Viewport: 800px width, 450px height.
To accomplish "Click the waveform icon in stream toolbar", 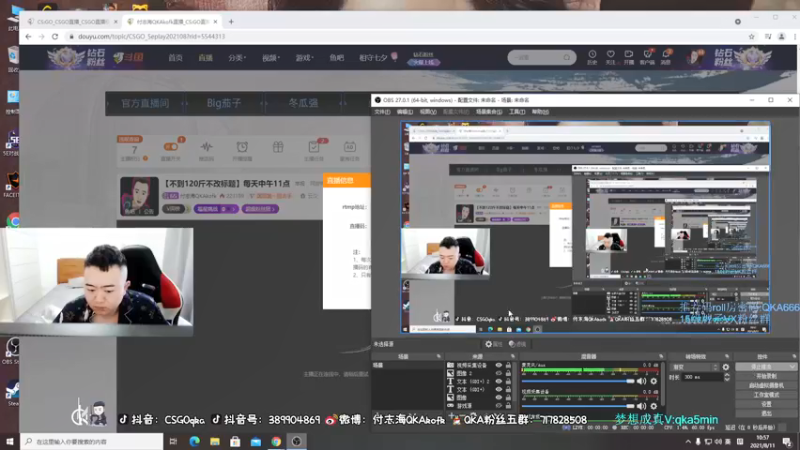I will pyautogui.click(x=206, y=147).
